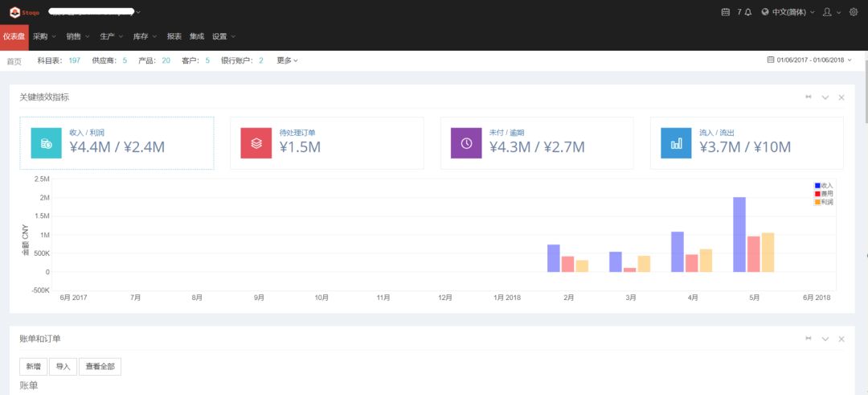868x395 pixels.
Task: Click the 导入 button
Action: [63, 366]
